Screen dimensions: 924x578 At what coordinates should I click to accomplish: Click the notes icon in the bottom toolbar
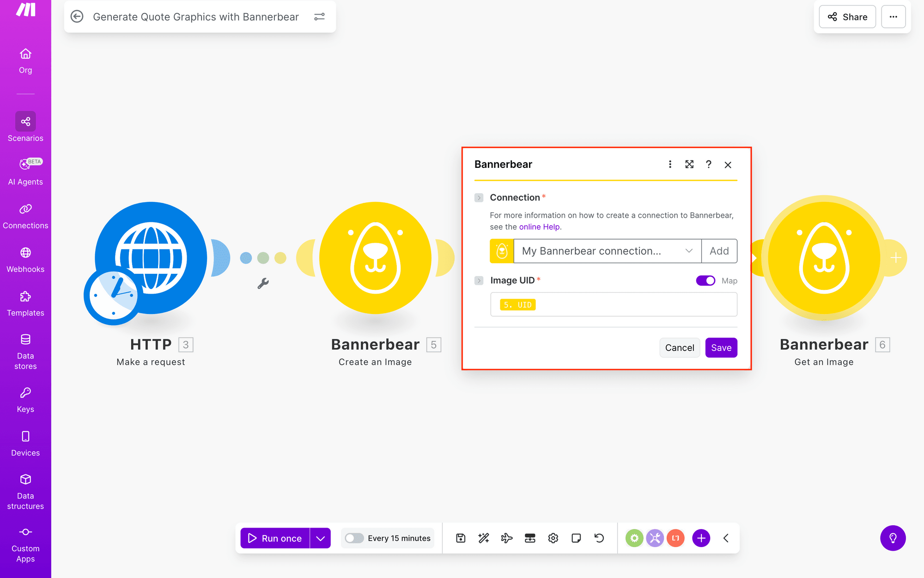(576, 538)
